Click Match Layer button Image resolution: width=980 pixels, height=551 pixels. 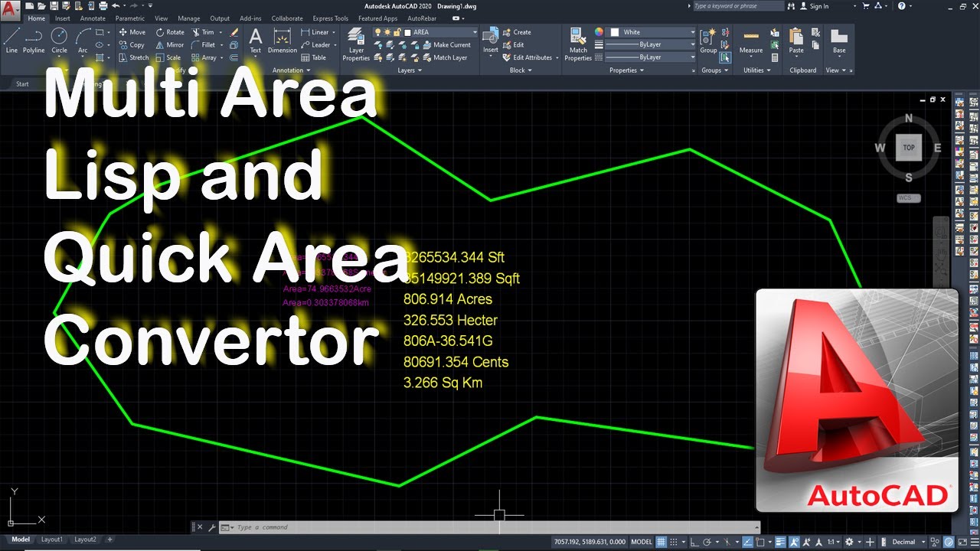444,57
